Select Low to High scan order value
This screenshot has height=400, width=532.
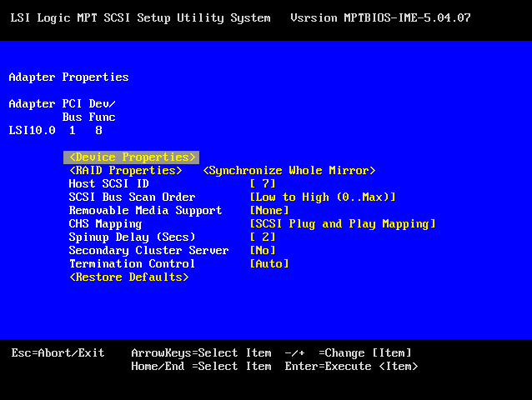(x=323, y=197)
